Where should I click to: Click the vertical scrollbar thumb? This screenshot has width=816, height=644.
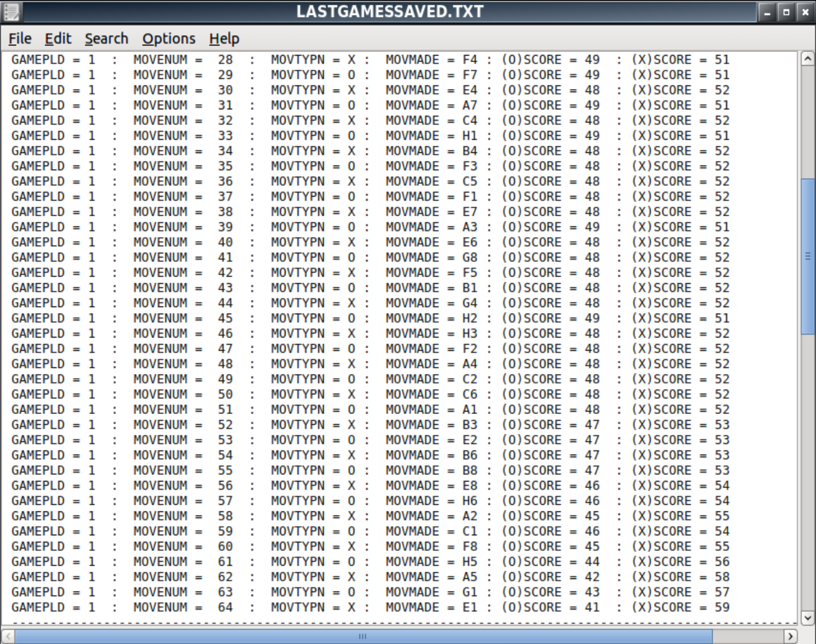808,256
